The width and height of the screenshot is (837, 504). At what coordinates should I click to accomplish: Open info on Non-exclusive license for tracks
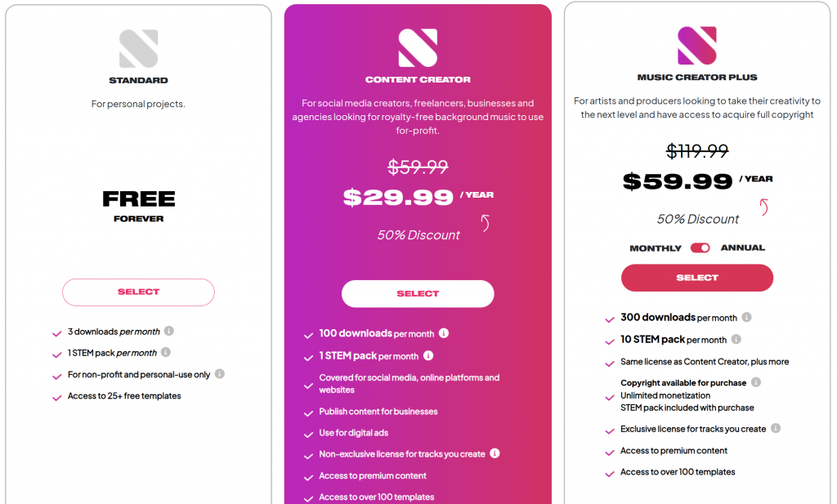(x=495, y=453)
